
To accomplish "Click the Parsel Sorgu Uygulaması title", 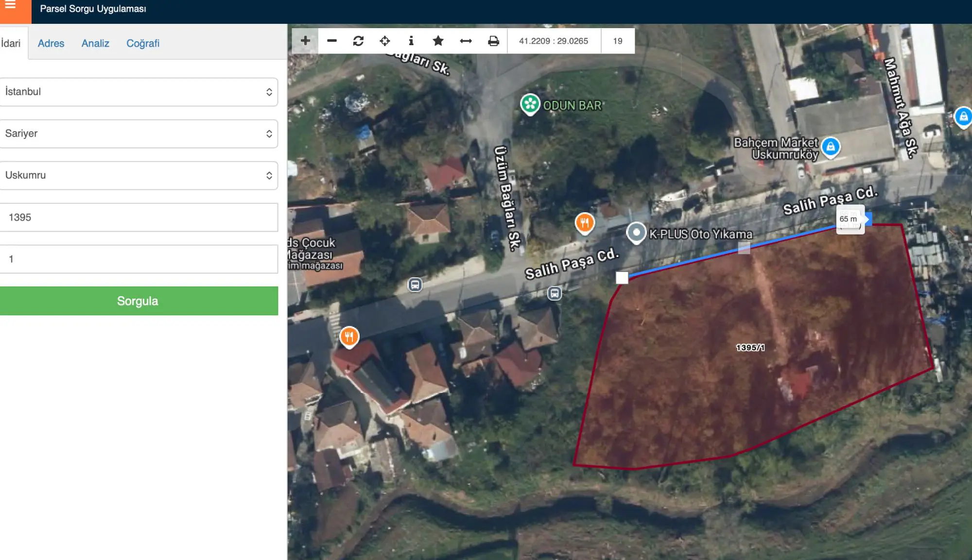I will pyautogui.click(x=93, y=9).
